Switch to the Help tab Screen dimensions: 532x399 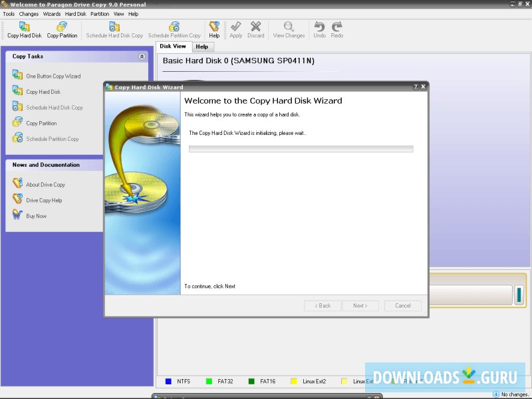pos(202,47)
